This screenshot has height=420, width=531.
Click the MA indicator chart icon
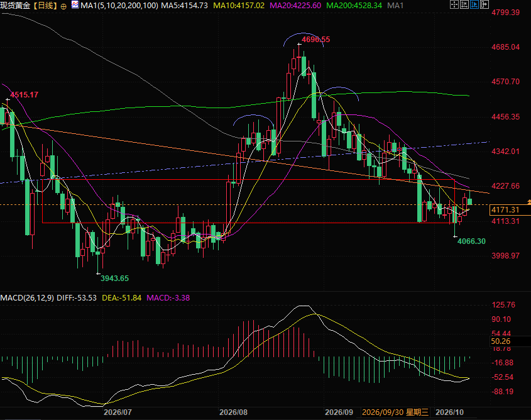[75, 5]
